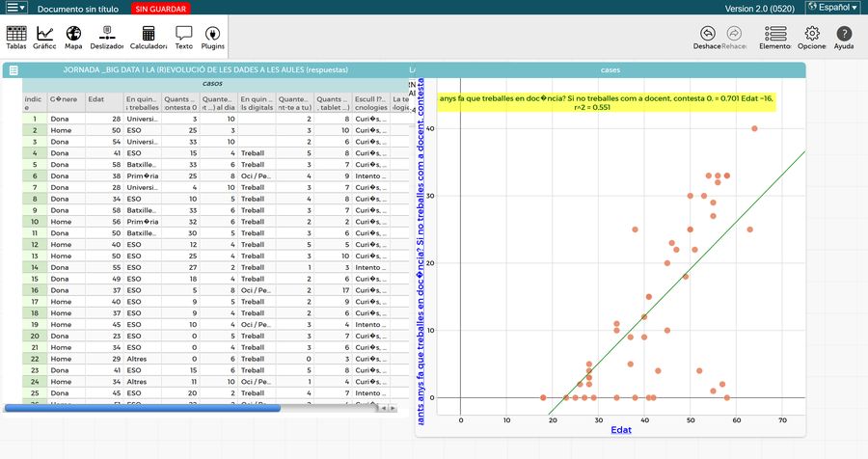This screenshot has height=459, width=868.
Task: Create a new graph with Gráfico
Action: [x=44, y=37]
